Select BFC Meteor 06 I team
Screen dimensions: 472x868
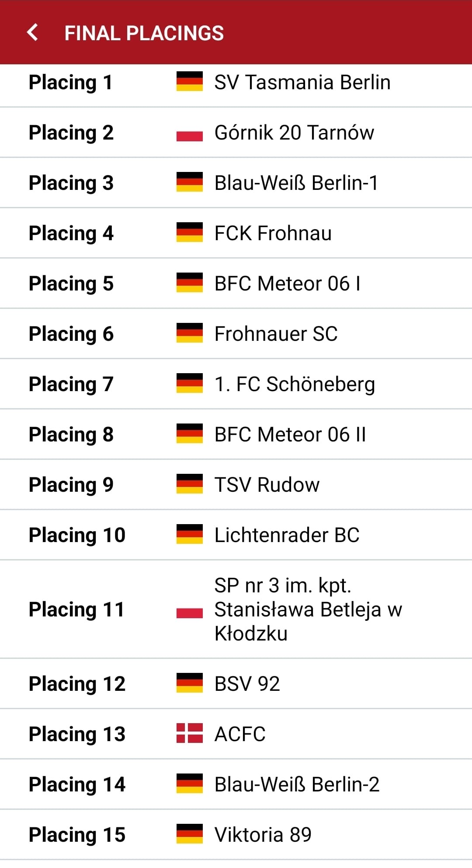(x=287, y=283)
